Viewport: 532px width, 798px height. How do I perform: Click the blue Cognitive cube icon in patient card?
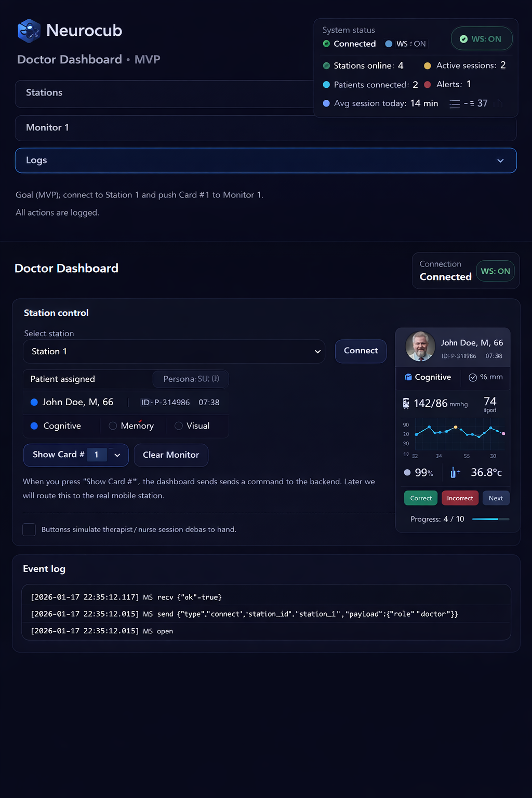[x=408, y=377]
